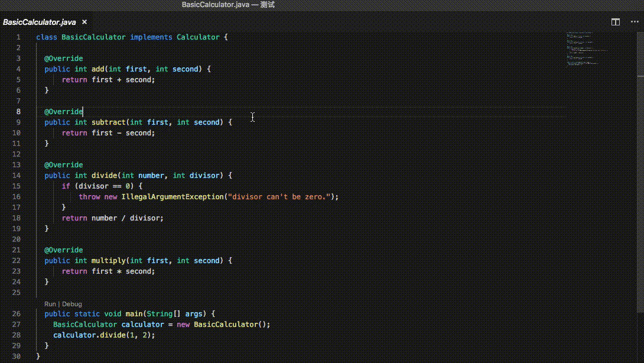This screenshot has height=363, width=644.
Task: Click the class name BasicCalculator on line 1
Action: tap(93, 37)
